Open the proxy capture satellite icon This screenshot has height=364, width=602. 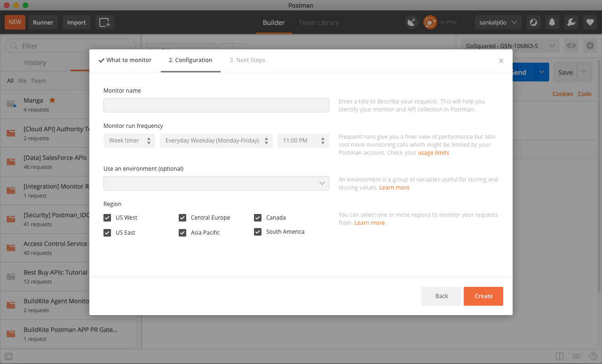pyautogui.click(x=412, y=22)
